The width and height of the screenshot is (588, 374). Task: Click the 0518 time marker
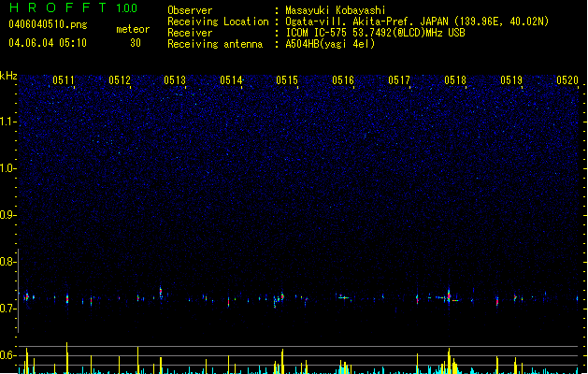[x=455, y=80]
